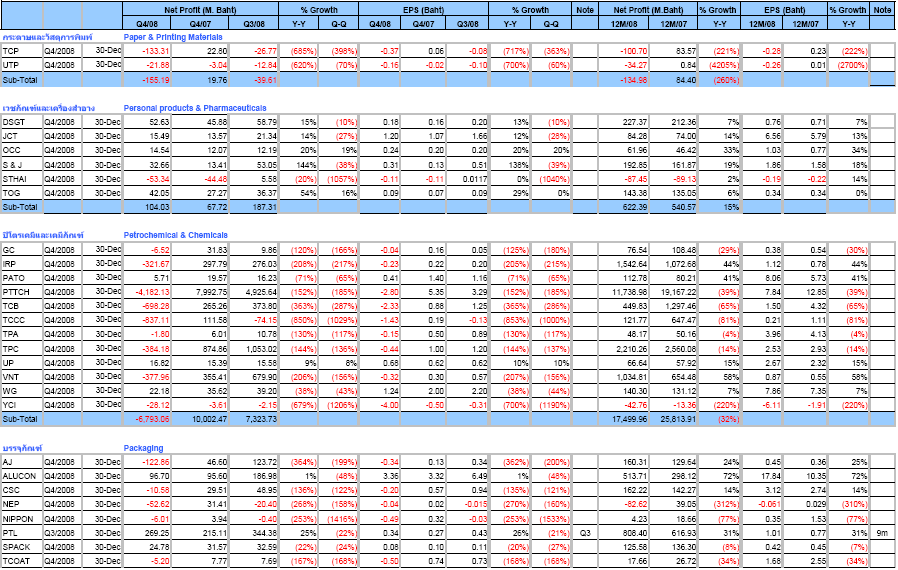
Task: Click PTL's Q3/2008 period cell
Action: 62,533
